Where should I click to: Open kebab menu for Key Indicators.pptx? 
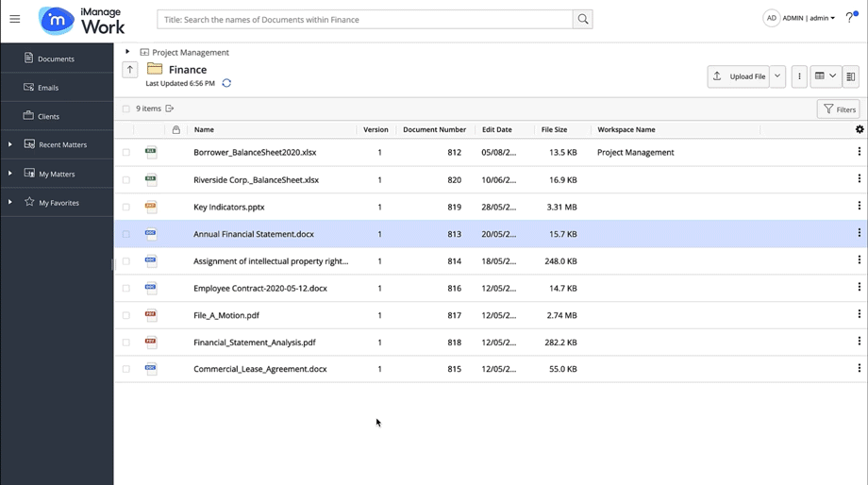[859, 207]
